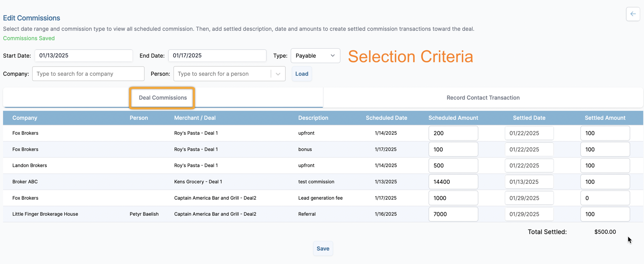Viewport: 644px width, 264px height.
Task: Open the Type dropdown showing Payable
Action: [315, 56]
